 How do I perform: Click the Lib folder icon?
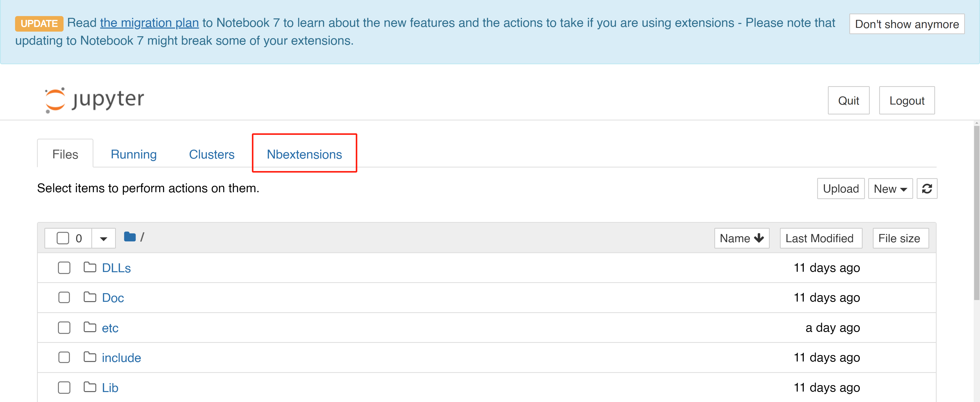point(90,387)
